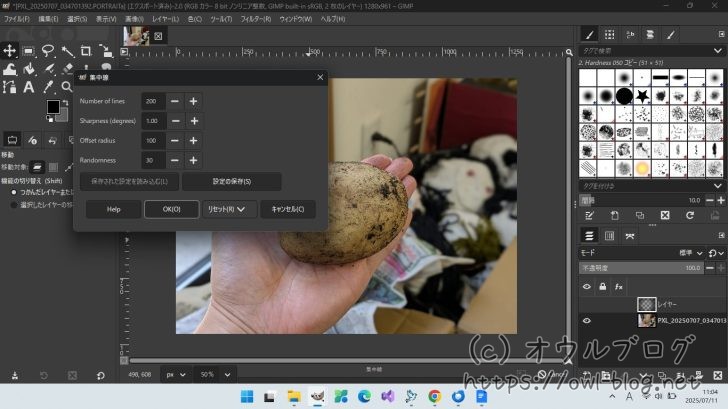Open the フィルター(R) menu

click(x=255, y=19)
